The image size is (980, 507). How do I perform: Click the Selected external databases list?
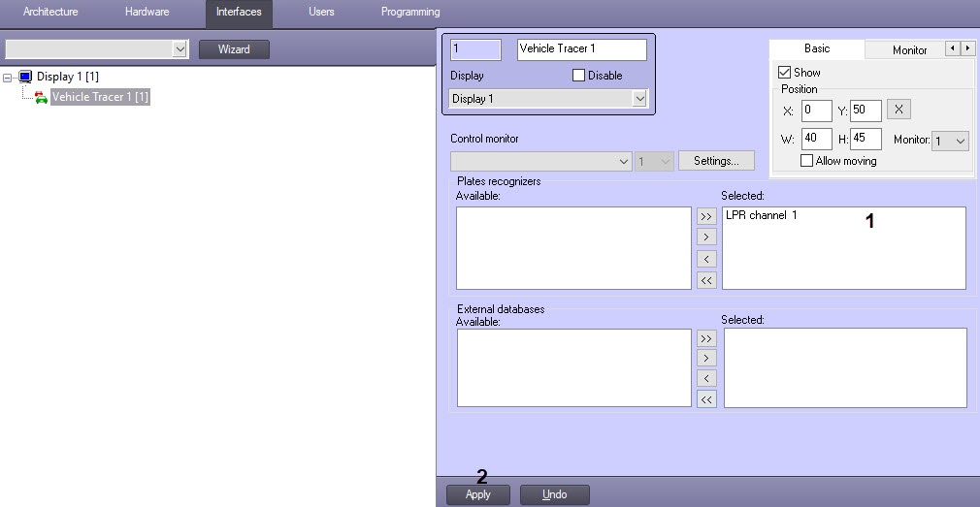coord(845,367)
